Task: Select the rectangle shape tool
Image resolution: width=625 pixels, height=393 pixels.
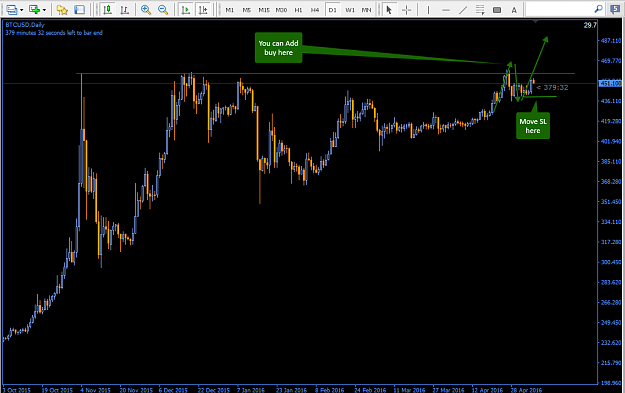Action: [497, 10]
